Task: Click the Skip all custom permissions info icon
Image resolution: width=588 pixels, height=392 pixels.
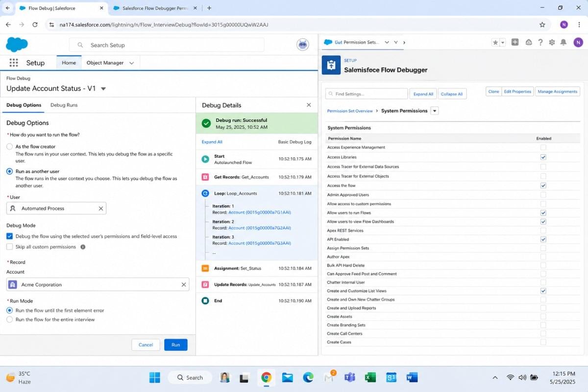Action: (83, 247)
